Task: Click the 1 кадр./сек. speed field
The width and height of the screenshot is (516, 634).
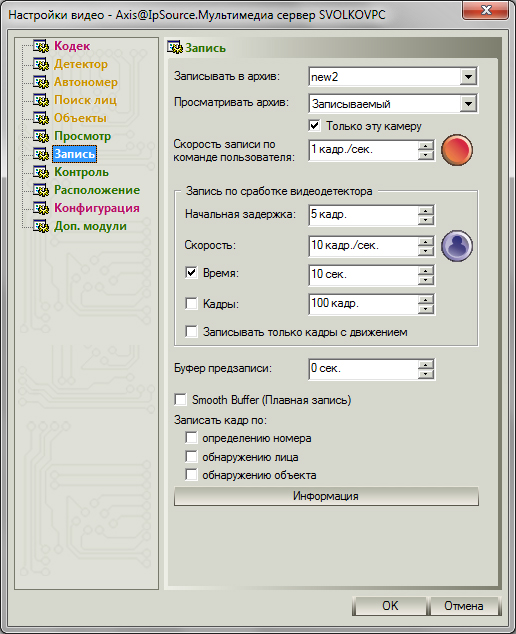Action: tap(363, 150)
